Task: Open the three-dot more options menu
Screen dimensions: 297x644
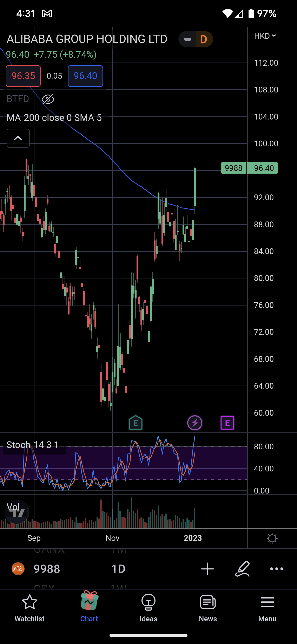Action: pyautogui.click(x=277, y=569)
